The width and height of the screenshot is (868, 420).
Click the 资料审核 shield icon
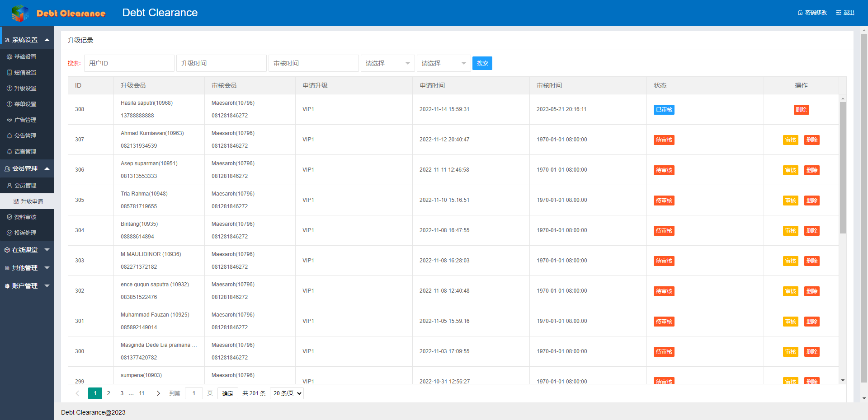coord(9,217)
